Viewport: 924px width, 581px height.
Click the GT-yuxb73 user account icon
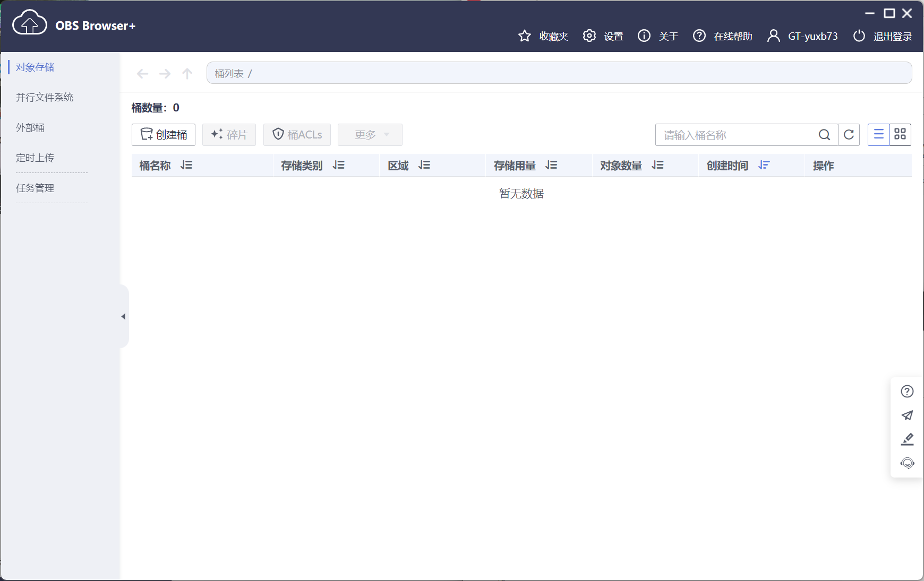[774, 36]
